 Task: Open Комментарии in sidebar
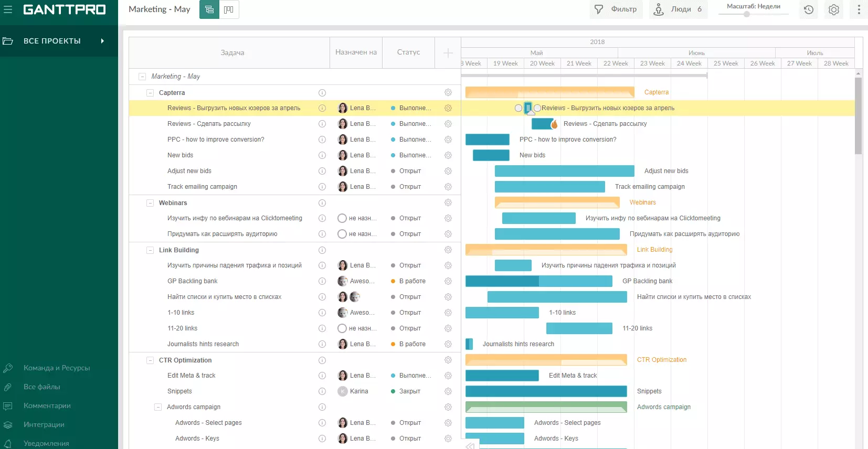[47, 406]
